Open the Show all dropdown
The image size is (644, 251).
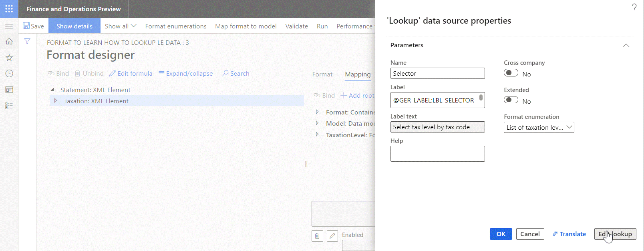121,26
